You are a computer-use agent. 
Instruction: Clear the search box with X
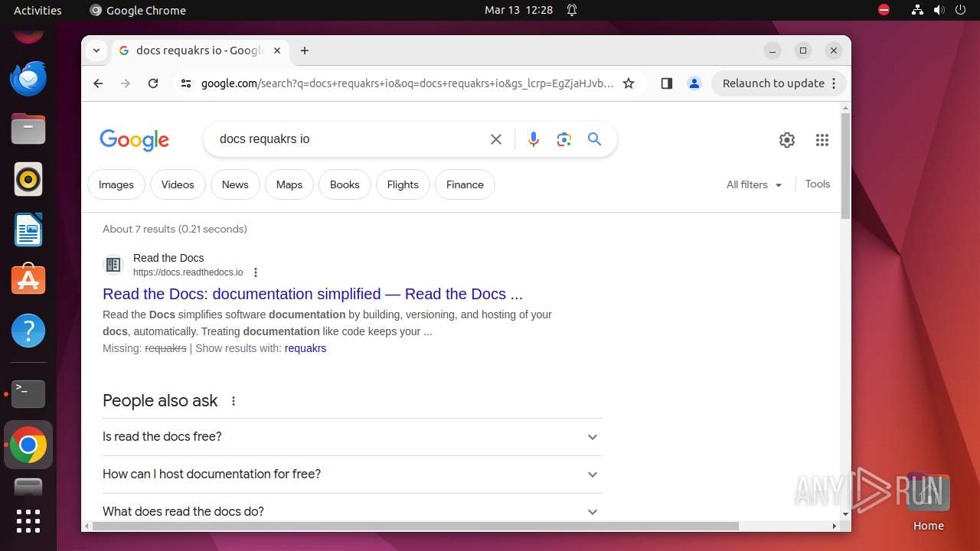496,139
